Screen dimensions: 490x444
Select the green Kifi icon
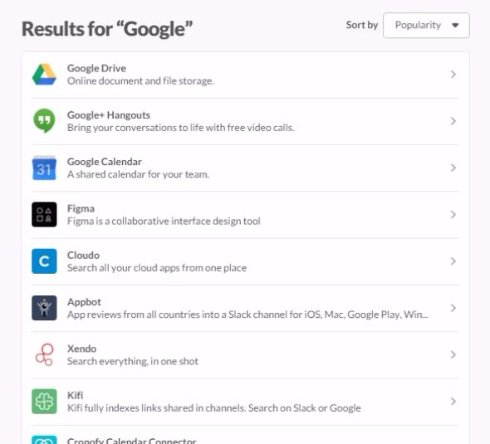[44, 401]
